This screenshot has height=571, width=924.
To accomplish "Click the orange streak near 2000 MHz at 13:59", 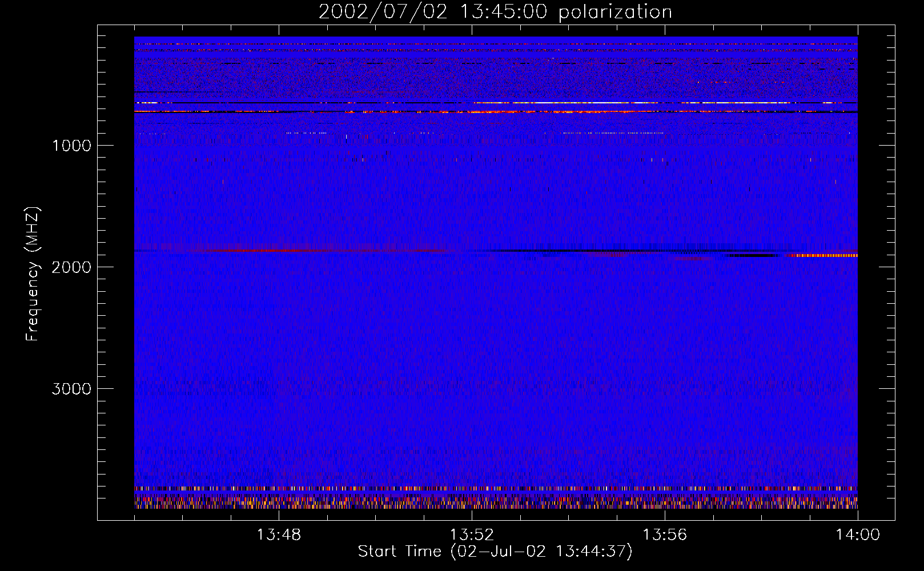I will 822,255.
